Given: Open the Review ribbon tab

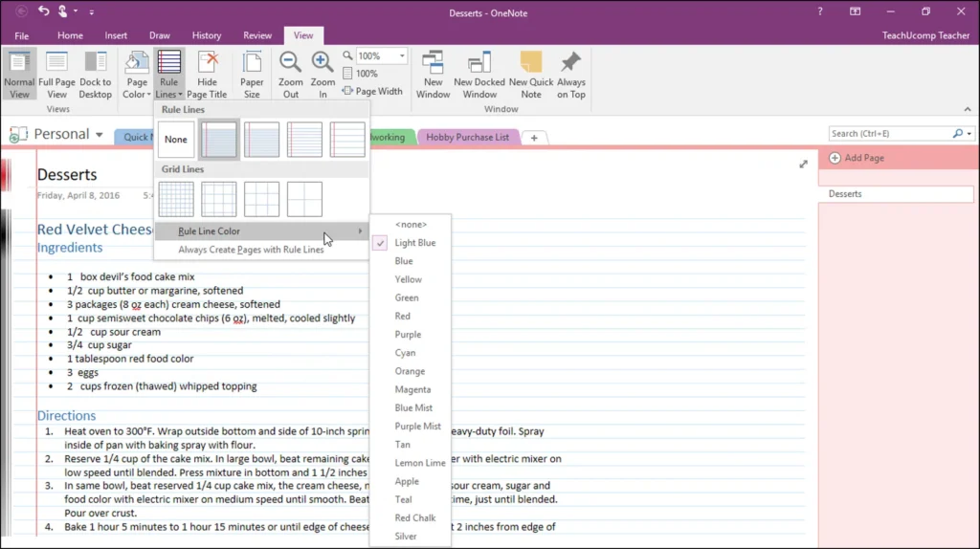Looking at the screenshot, I should pyautogui.click(x=256, y=35).
